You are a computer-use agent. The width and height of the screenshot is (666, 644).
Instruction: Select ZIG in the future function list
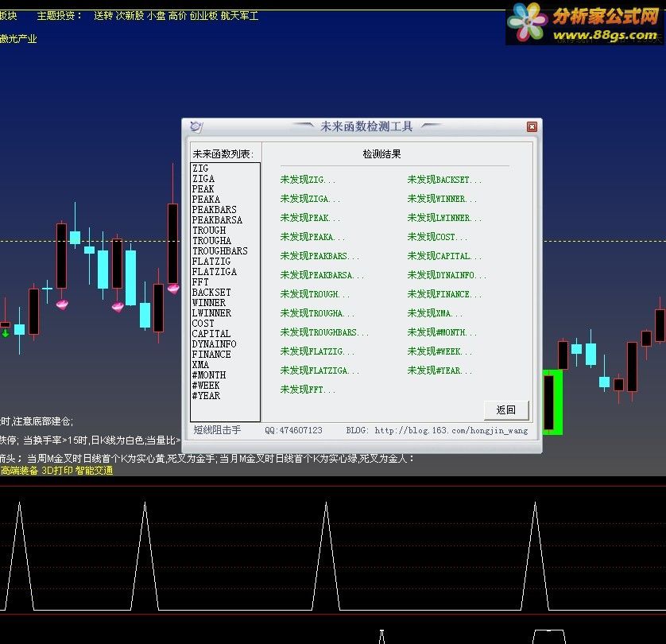pyautogui.click(x=200, y=169)
